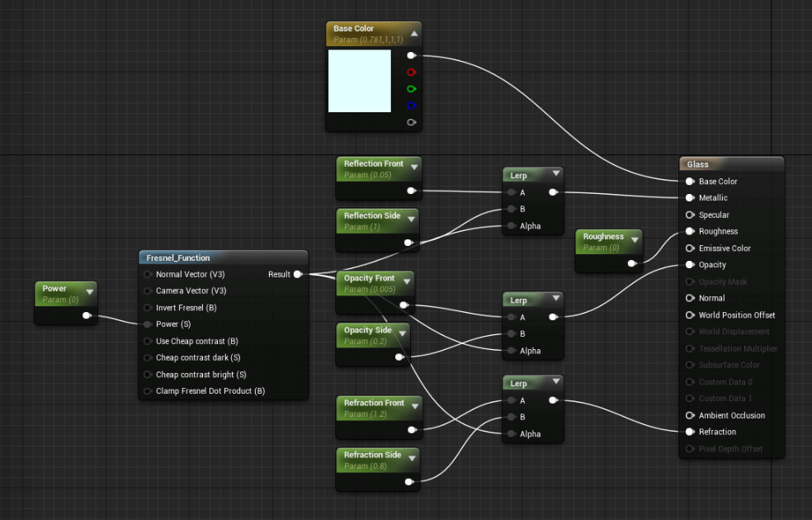
Task: Expand the Refraction Lerp node arrow
Action: 556,381
